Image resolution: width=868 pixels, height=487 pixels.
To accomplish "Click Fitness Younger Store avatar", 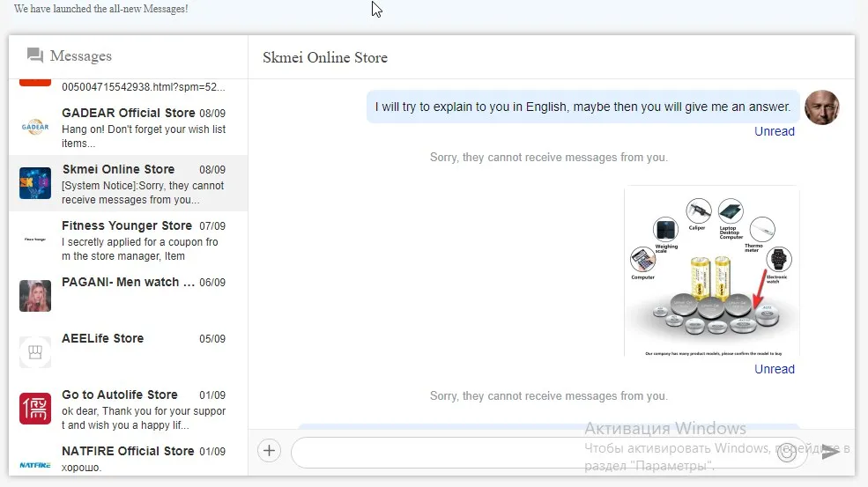I will coord(35,240).
